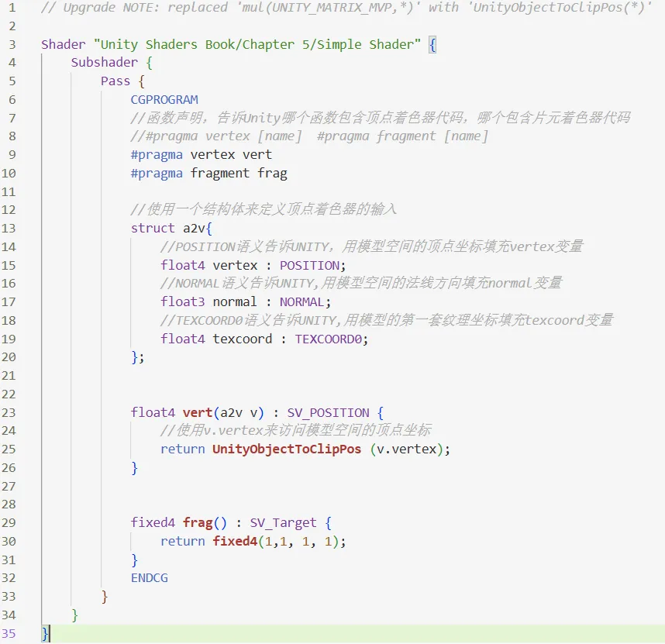Click the Shader keyword on line 3
This screenshot has height=644, width=665.
click(x=64, y=44)
